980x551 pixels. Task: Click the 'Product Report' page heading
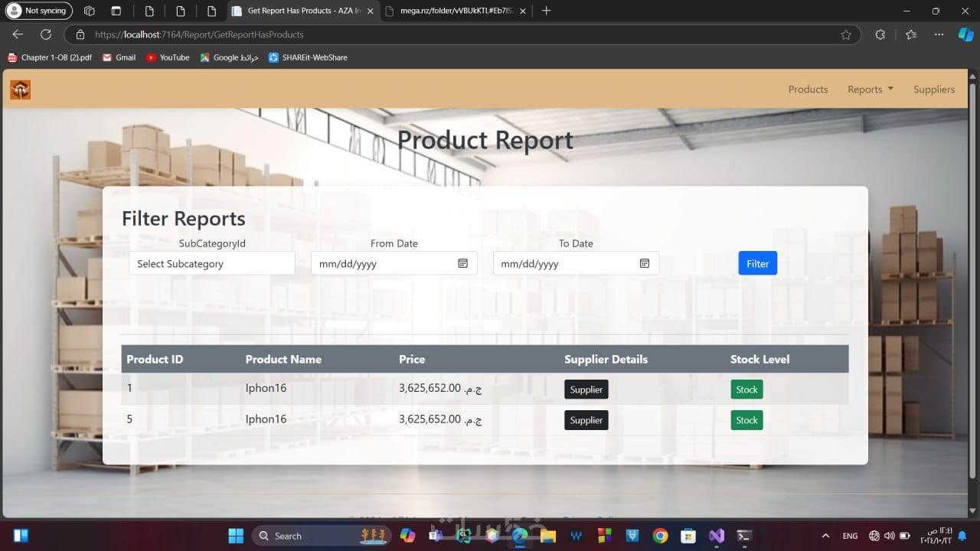point(485,140)
